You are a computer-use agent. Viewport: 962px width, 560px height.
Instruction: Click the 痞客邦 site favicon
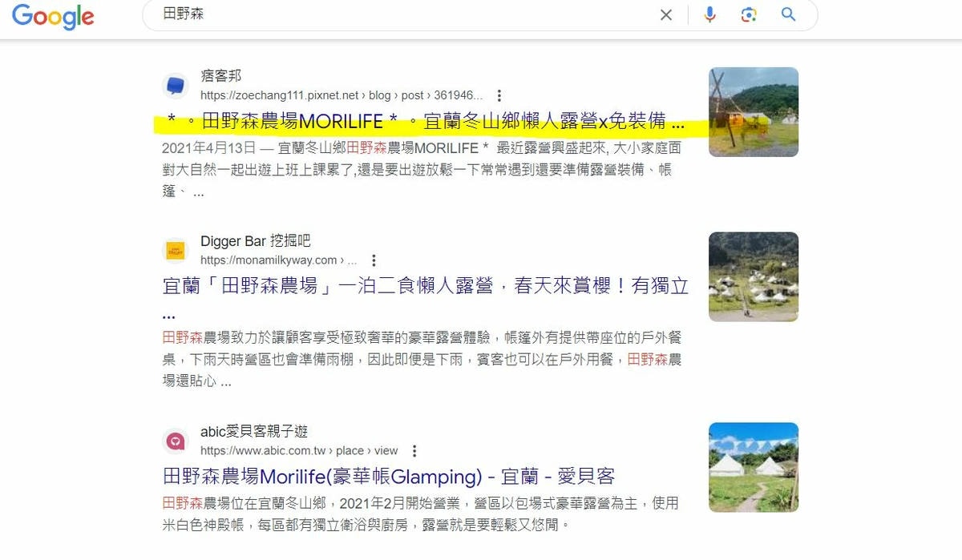point(176,86)
